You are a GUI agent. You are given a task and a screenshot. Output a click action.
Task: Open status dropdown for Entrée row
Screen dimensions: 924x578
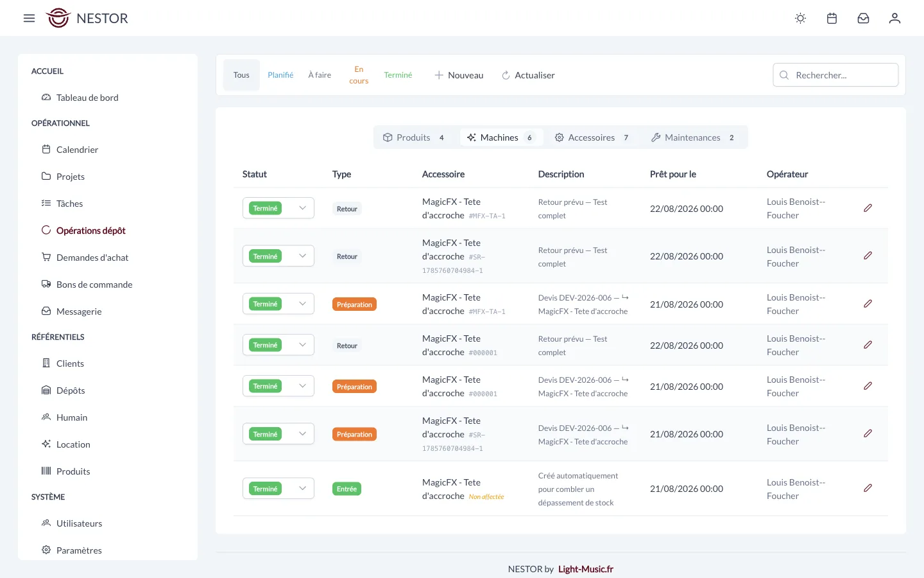pos(278,489)
